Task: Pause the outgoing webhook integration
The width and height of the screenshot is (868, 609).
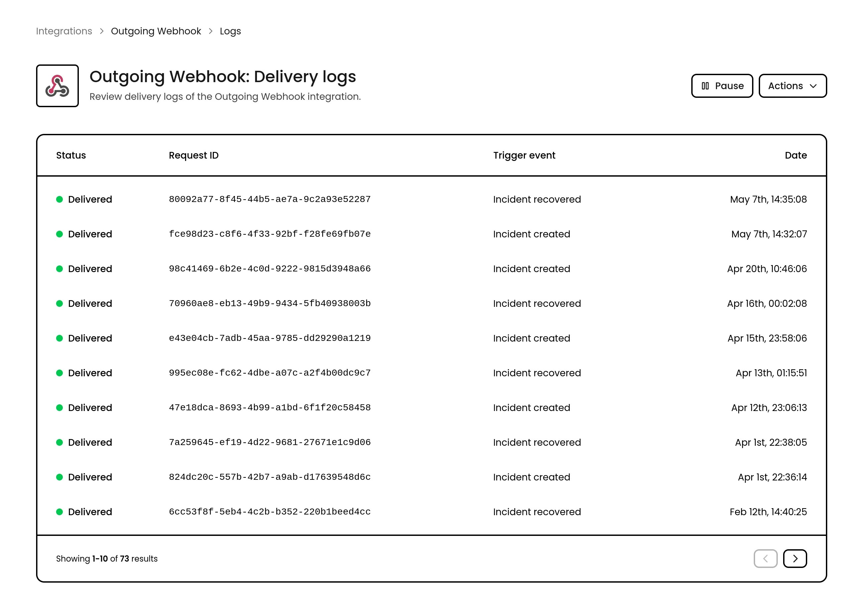Action: pyautogui.click(x=722, y=86)
